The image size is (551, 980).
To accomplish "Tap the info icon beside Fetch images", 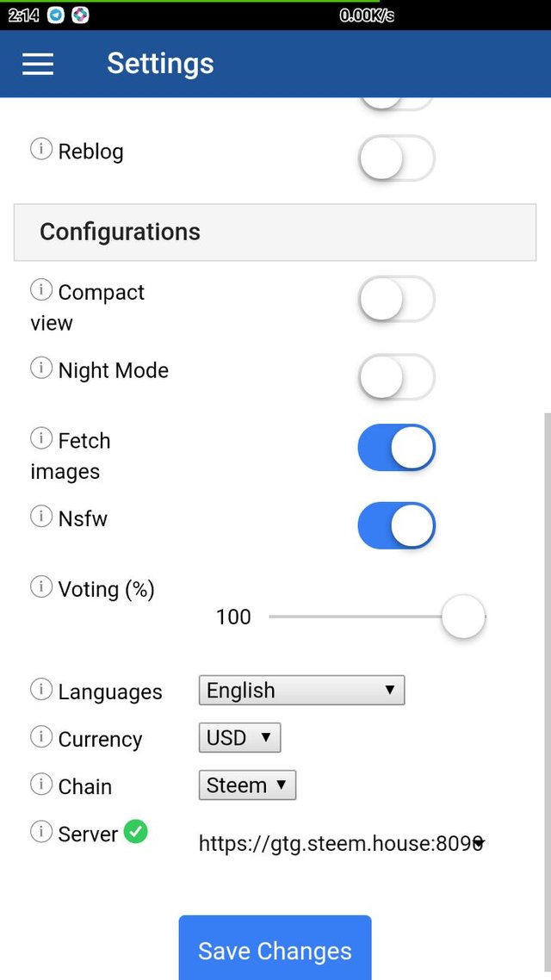I will (41, 438).
